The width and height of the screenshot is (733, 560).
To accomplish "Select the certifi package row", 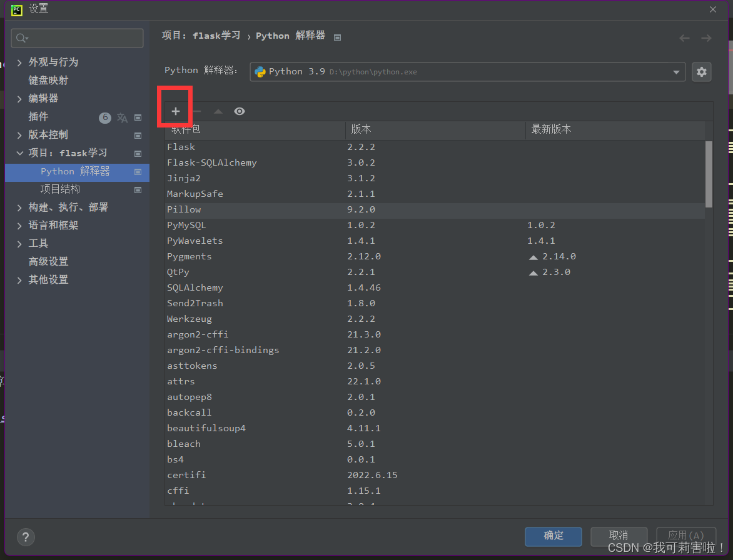I will [435, 475].
